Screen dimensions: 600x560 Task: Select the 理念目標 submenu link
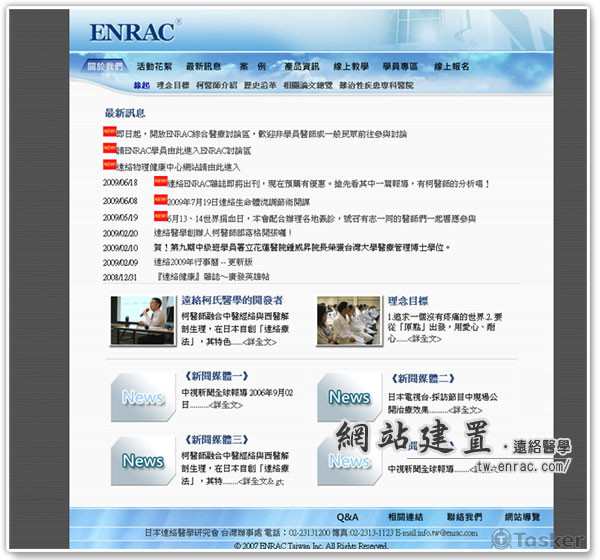[x=173, y=85]
